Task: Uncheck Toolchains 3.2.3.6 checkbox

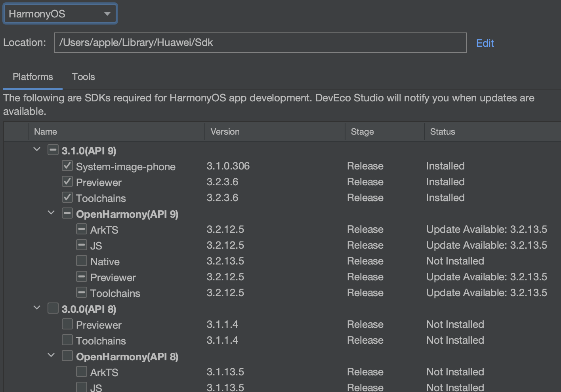Action: click(x=67, y=197)
